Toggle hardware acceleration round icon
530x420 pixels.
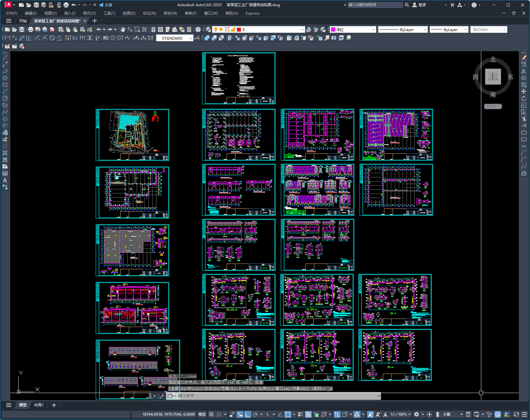(x=498, y=414)
